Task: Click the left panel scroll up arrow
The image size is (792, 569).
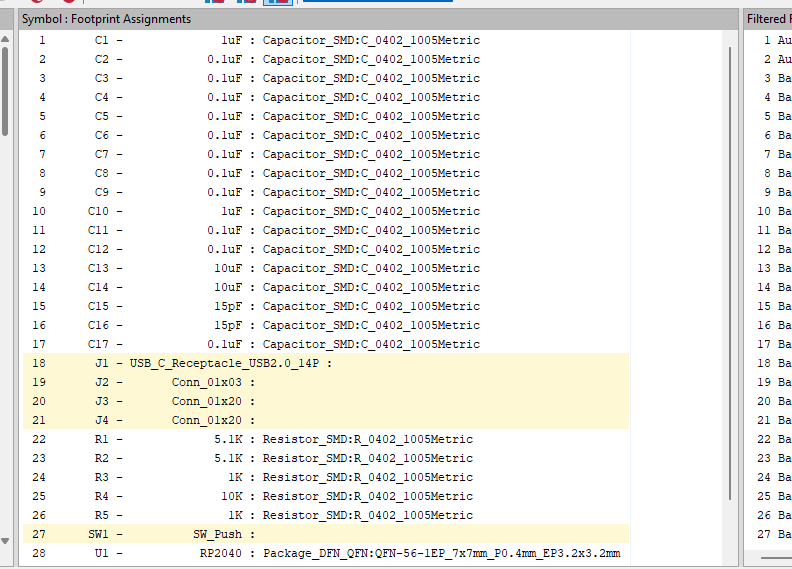Action: (5, 37)
